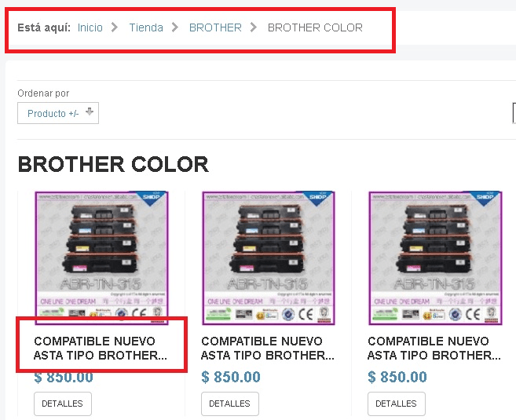Click DETALLES button of third product
This screenshot has height=420, width=516.
[396, 404]
